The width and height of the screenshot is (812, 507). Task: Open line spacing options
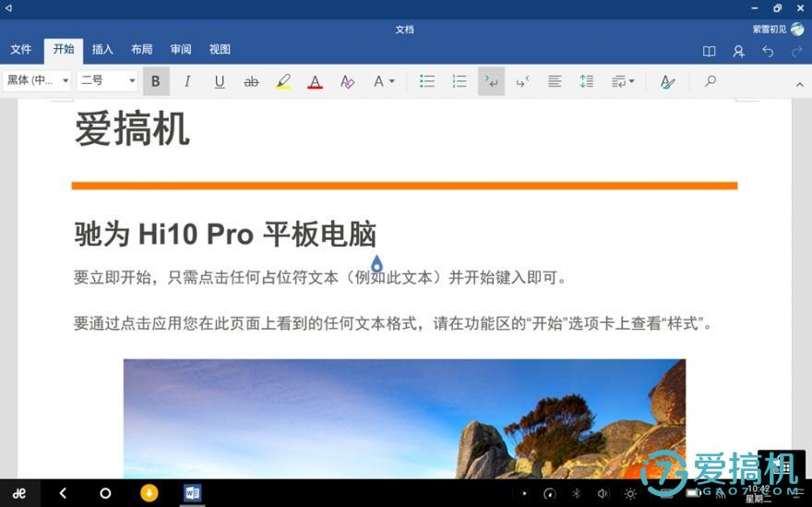(x=586, y=81)
